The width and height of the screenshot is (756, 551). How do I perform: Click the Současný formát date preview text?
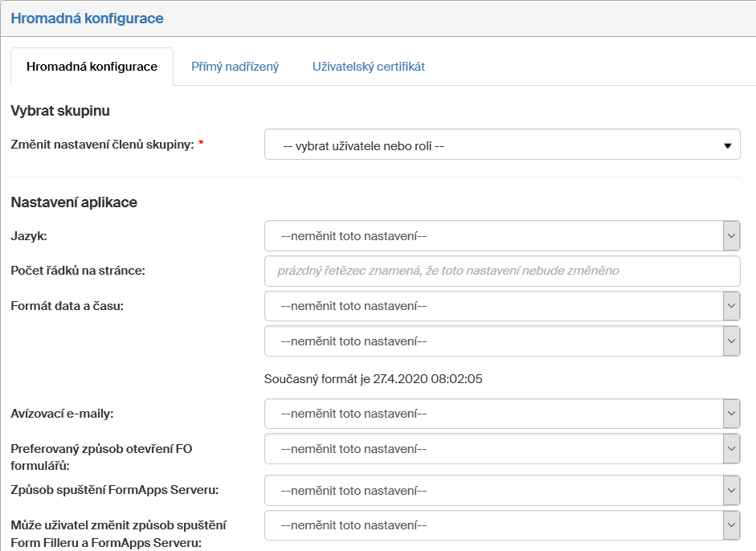pos(373,378)
